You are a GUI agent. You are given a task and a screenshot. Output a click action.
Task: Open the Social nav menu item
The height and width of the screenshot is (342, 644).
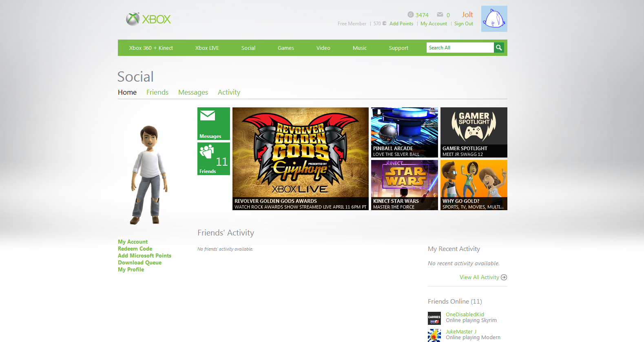coord(248,48)
